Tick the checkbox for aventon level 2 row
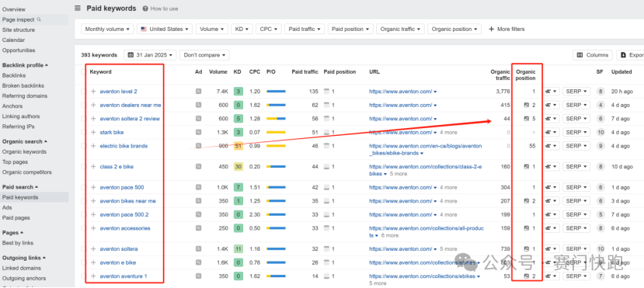Viewport: 644px width, 288px height. click(83, 92)
